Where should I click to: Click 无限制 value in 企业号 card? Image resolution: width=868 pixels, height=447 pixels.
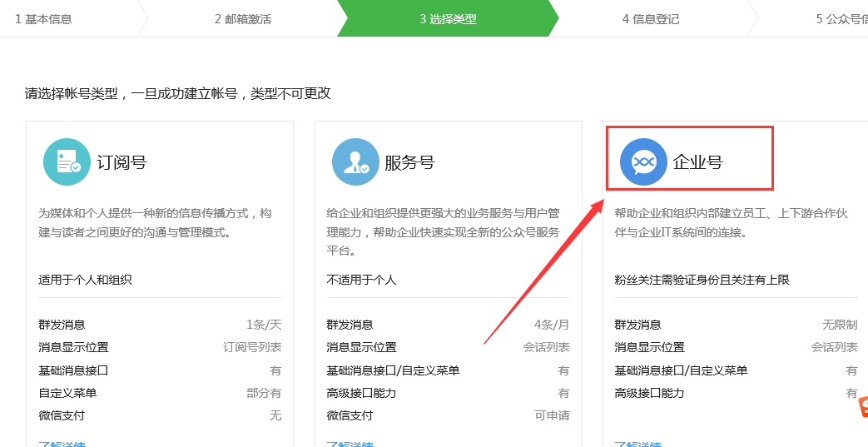pos(840,325)
